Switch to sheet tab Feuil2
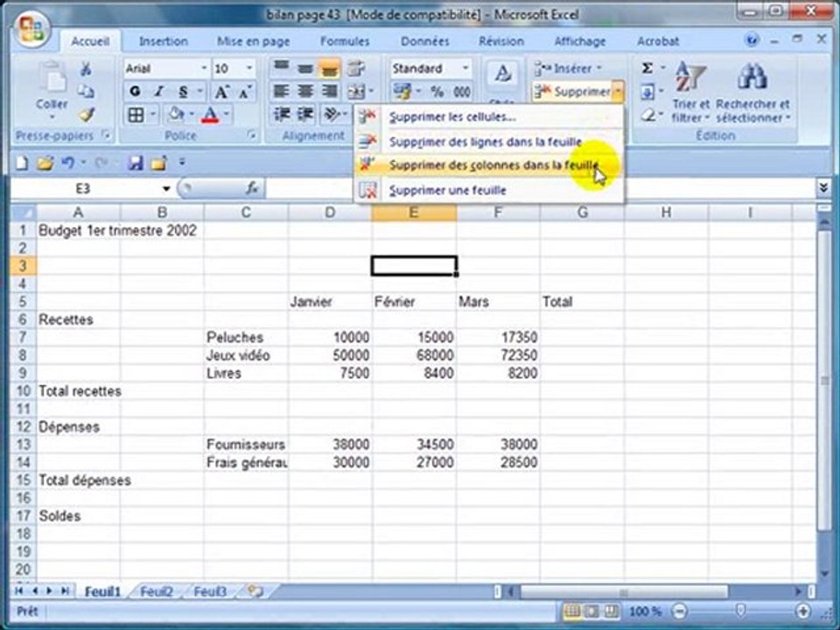Viewport: 840px width, 630px height. (157, 591)
